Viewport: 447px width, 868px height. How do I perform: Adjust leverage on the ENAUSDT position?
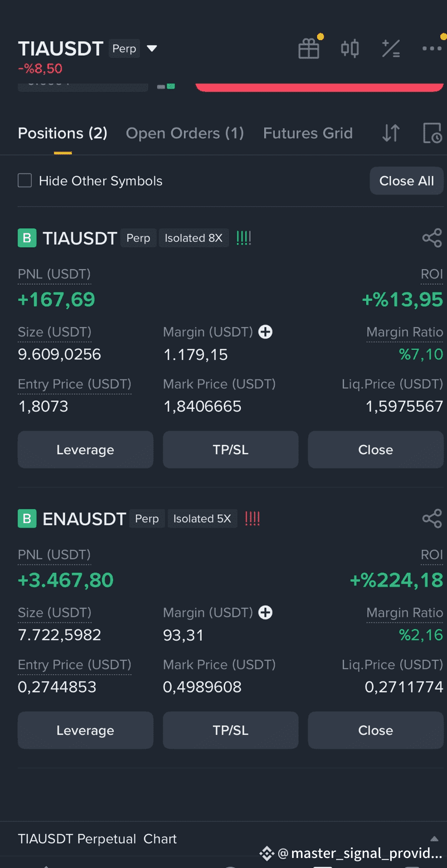pos(85,730)
